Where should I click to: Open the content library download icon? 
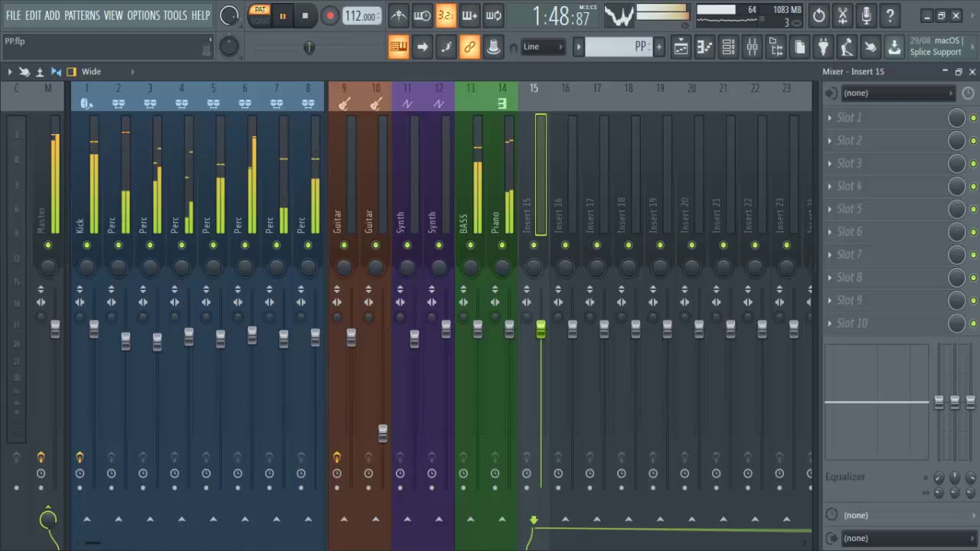tap(893, 47)
